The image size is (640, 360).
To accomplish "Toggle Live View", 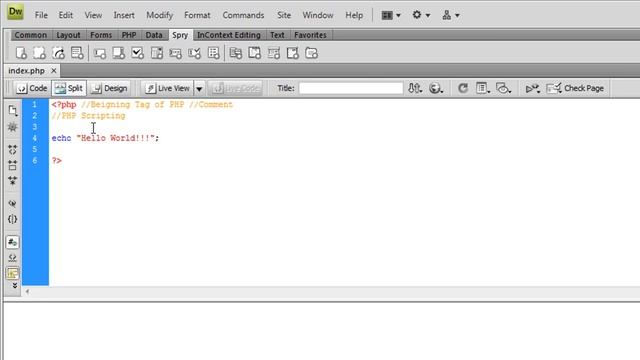I will [x=168, y=88].
